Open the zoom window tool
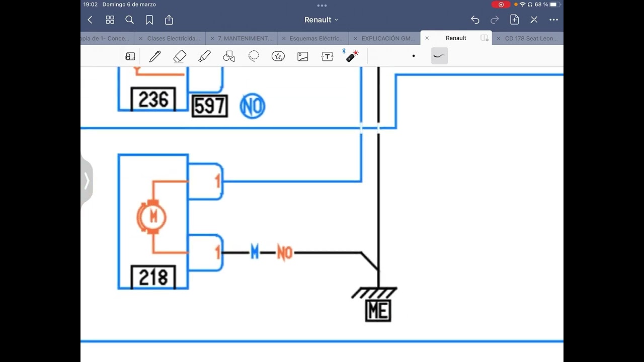Screen dimensions: 644x362 130,56
